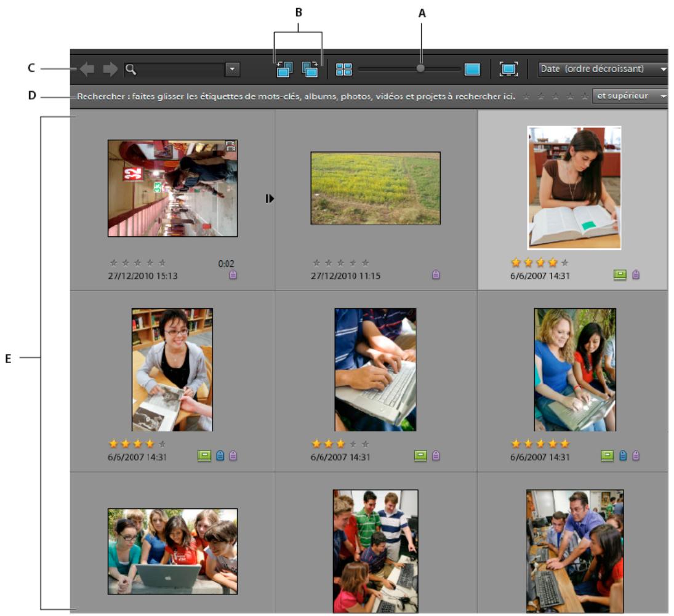This screenshot has width=674, height=616.
Task: Filter by one star in the Rechercher bar
Action: pos(526,96)
